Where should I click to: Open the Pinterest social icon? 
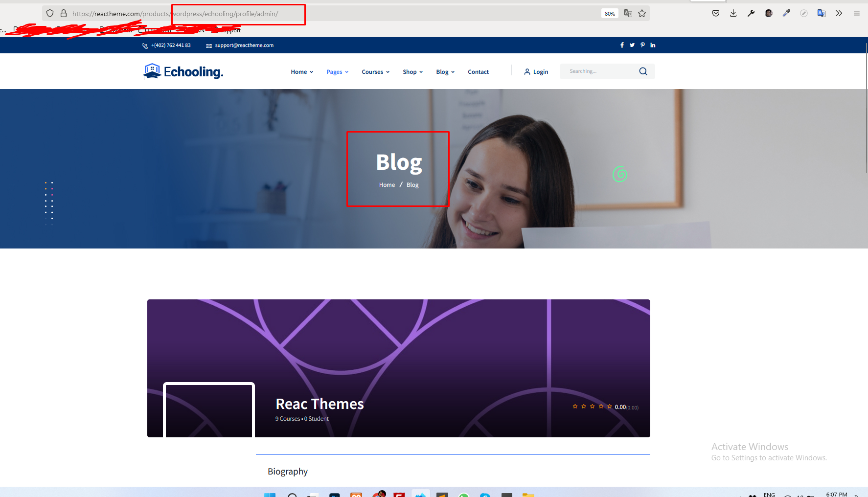pyautogui.click(x=642, y=45)
